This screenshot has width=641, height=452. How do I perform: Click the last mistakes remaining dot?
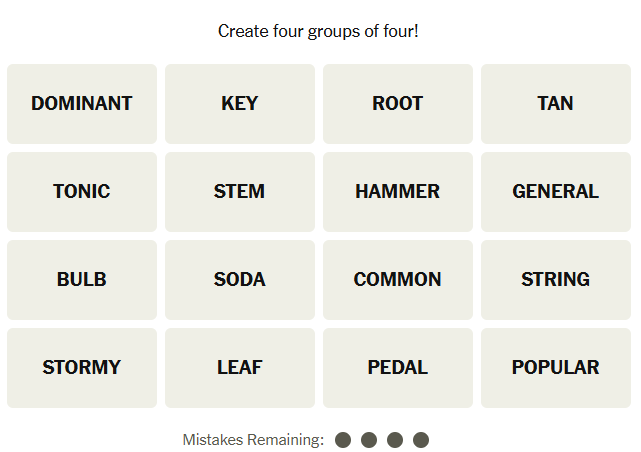(x=421, y=440)
